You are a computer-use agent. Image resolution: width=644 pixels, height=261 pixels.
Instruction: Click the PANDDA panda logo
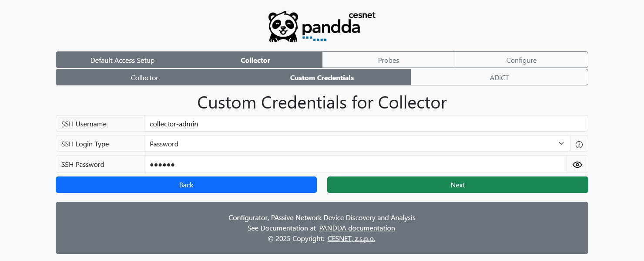[x=283, y=26]
